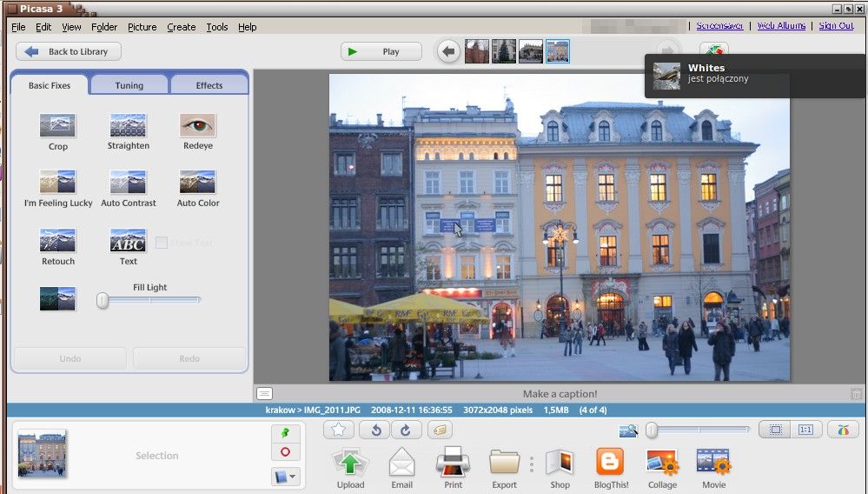The height and width of the screenshot is (494, 868).
Task: Email the selected photo
Action: pos(402,469)
